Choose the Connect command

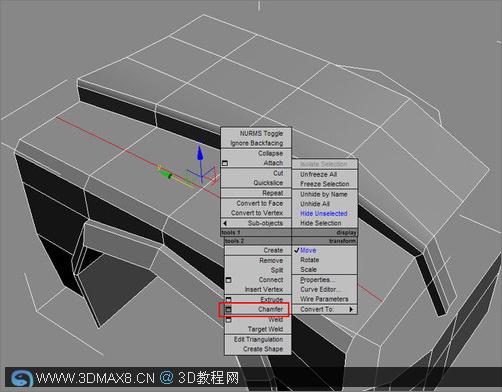(271, 280)
